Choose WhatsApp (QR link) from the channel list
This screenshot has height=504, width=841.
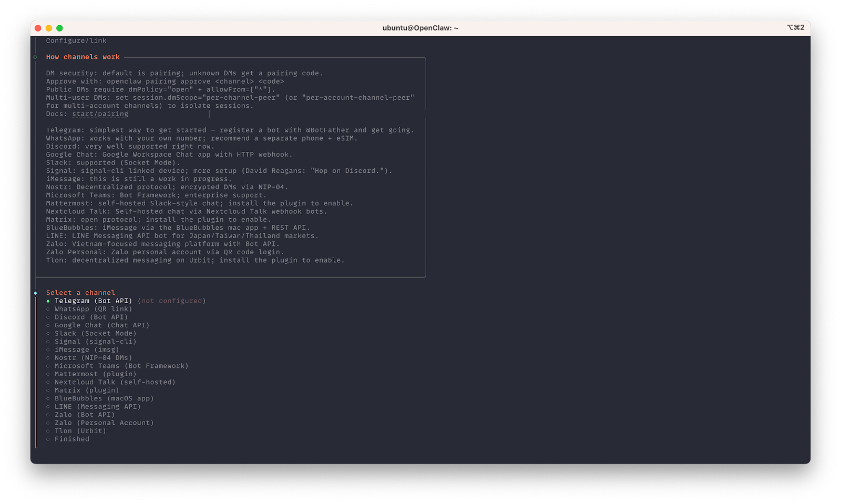tap(93, 308)
